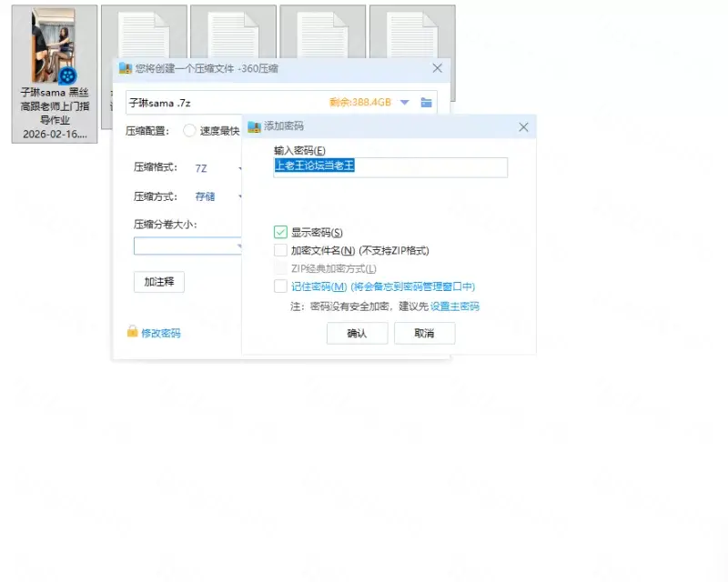Image resolution: width=728 pixels, height=582 pixels.
Task: Click the 添加密码 dialog title icon
Action: pos(253,126)
